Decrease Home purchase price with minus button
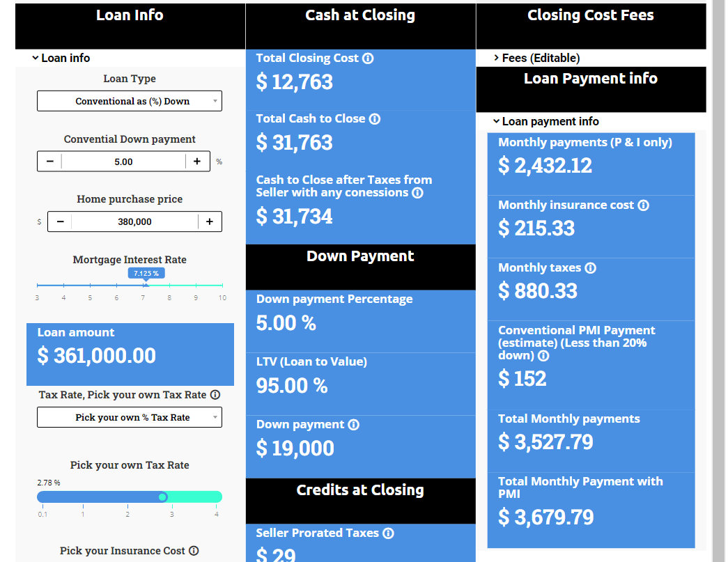 [x=60, y=221]
